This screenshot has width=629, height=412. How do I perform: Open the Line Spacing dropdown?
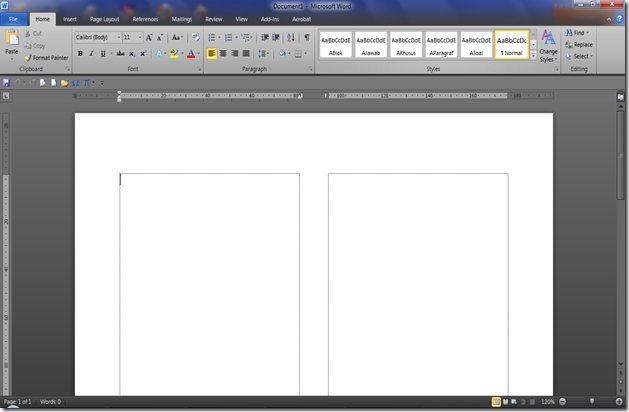coord(263,53)
